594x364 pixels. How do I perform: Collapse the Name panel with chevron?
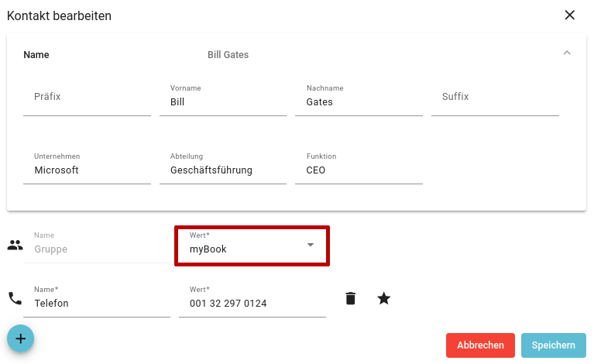pos(566,53)
